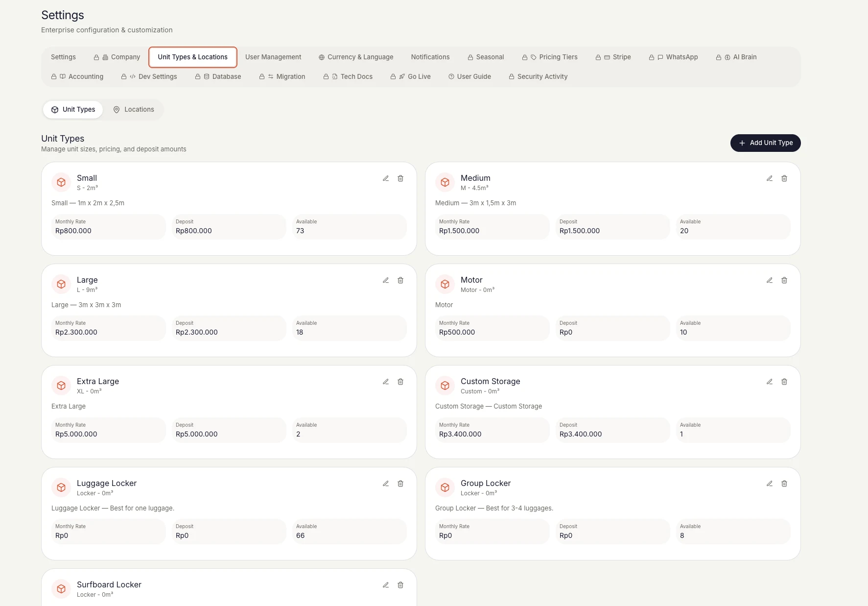The width and height of the screenshot is (868, 606).
Task: Edit the Group Locker unit type
Action: [770, 484]
